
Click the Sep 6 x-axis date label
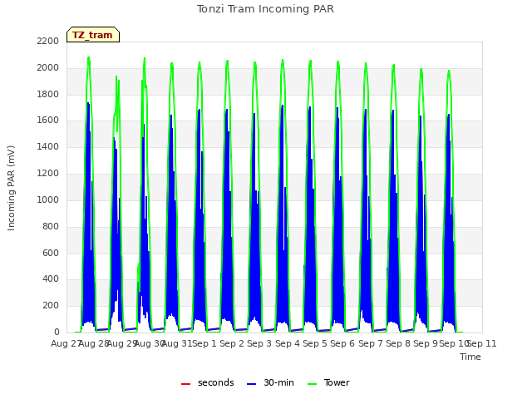[x=342, y=343]
